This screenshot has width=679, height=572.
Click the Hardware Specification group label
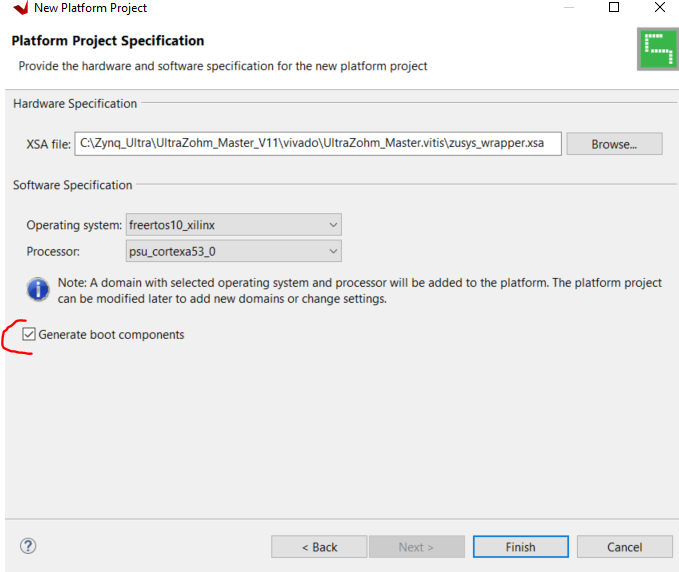(75, 104)
